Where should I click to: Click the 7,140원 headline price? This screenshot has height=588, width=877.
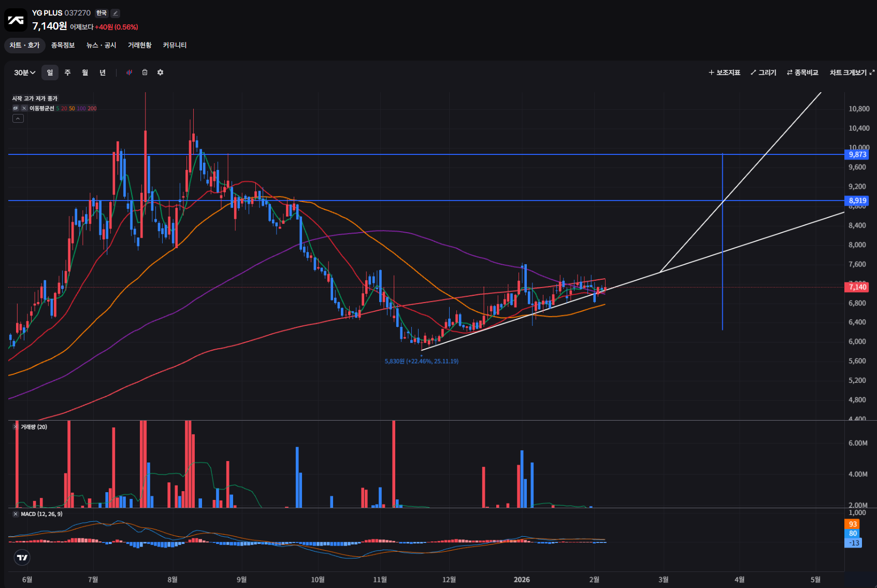tap(50, 26)
